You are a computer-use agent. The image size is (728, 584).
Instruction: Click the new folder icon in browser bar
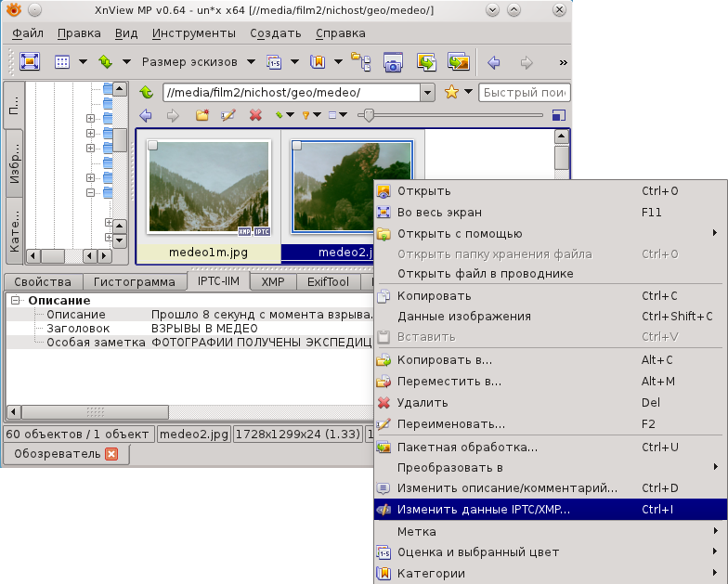(x=202, y=115)
